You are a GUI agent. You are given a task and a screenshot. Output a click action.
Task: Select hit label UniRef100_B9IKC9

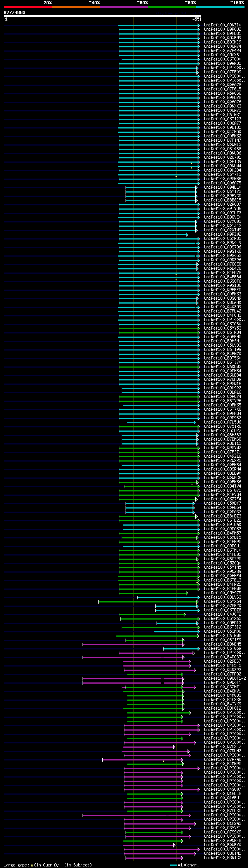[222, 42]
